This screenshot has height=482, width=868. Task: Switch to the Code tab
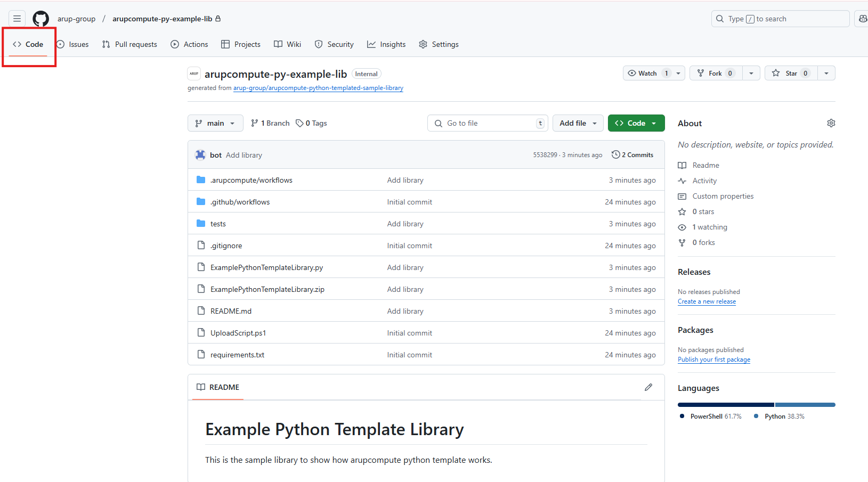[x=28, y=44]
